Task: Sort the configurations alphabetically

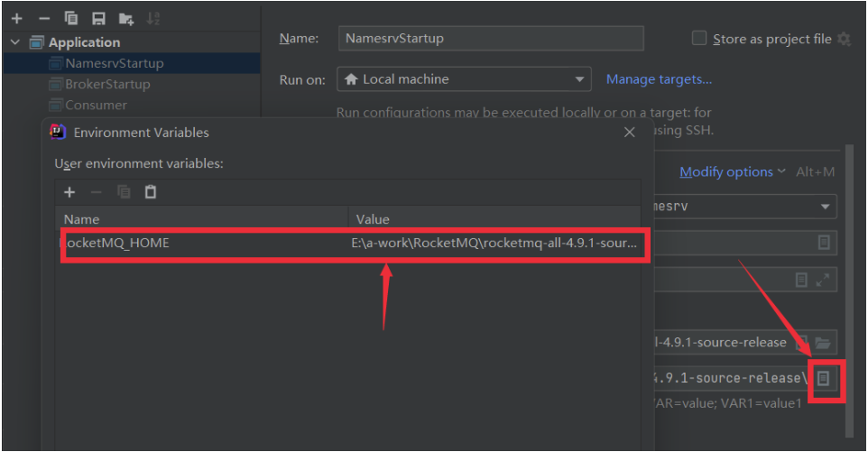Action: click(x=153, y=19)
